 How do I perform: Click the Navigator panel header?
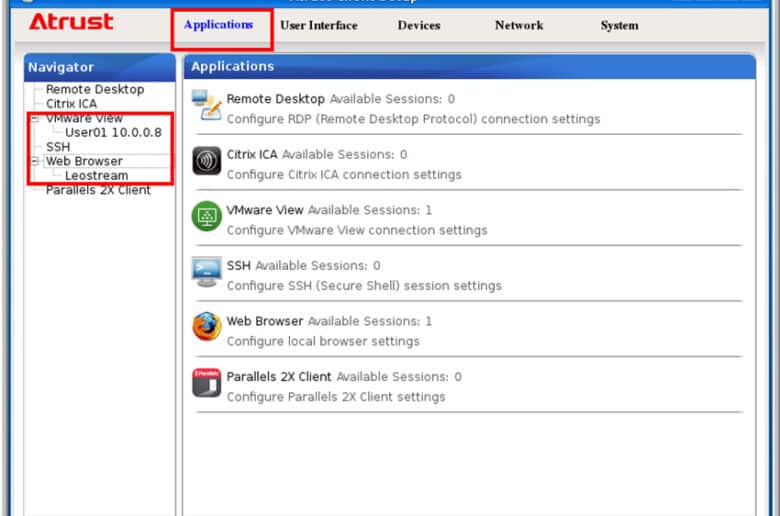(x=99, y=67)
